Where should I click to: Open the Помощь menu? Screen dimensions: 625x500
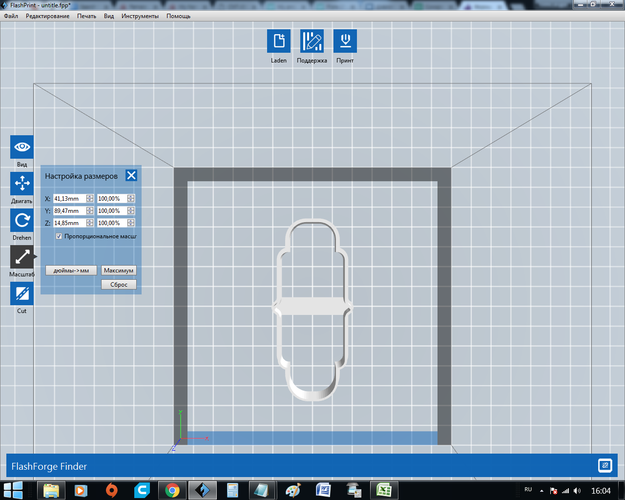click(x=178, y=16)
